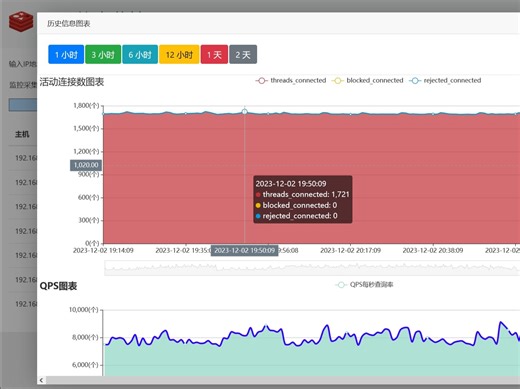The image size is (520, 389).
Task: Click the horizontal scrollbar left arrow
Action: [41, 380]
